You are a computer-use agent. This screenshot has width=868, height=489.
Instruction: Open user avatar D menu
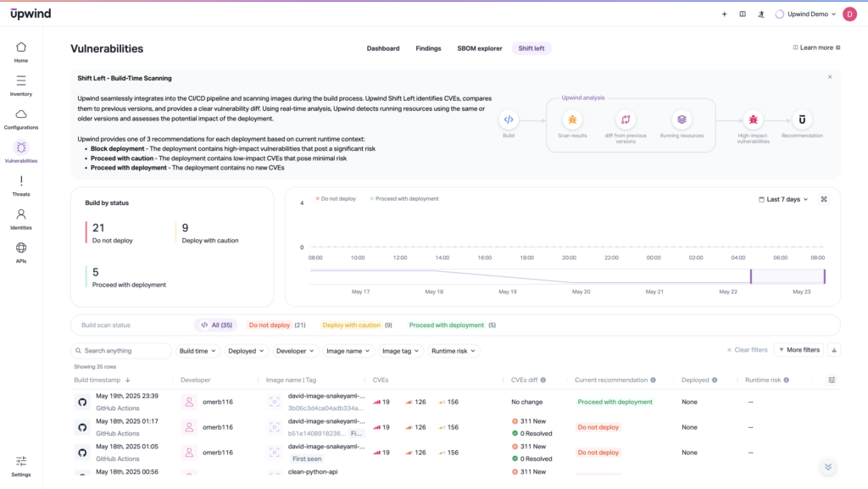pos(849,14)
